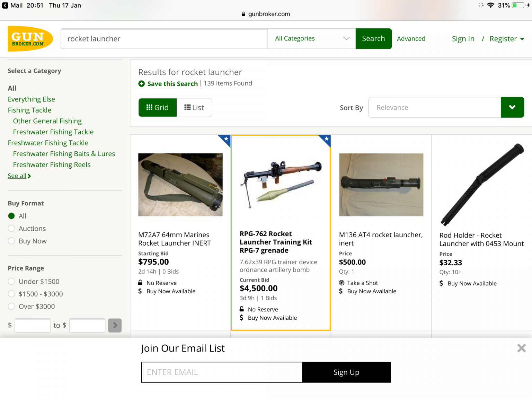Select Over $3000 price range
The image size is (532, 399).
11,306
